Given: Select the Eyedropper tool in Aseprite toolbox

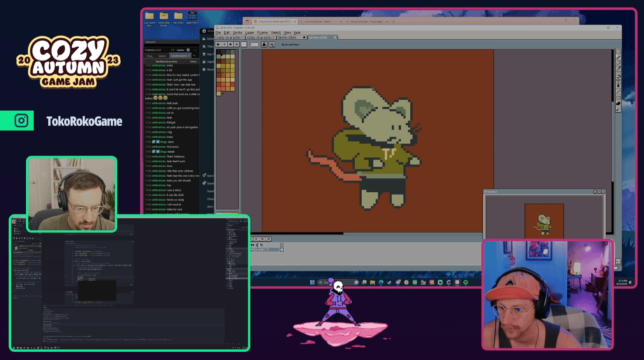Looking at the screenshot, I should tap(618, 69).
